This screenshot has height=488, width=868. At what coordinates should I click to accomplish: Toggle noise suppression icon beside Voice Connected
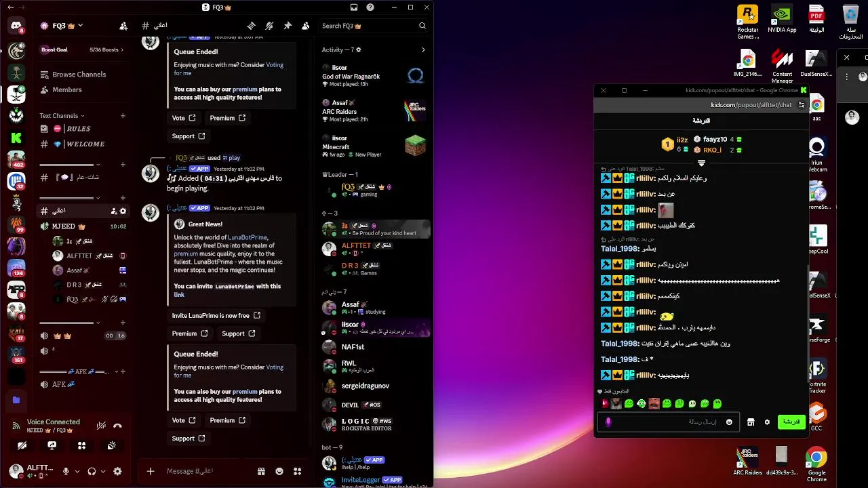click(101, 426)
